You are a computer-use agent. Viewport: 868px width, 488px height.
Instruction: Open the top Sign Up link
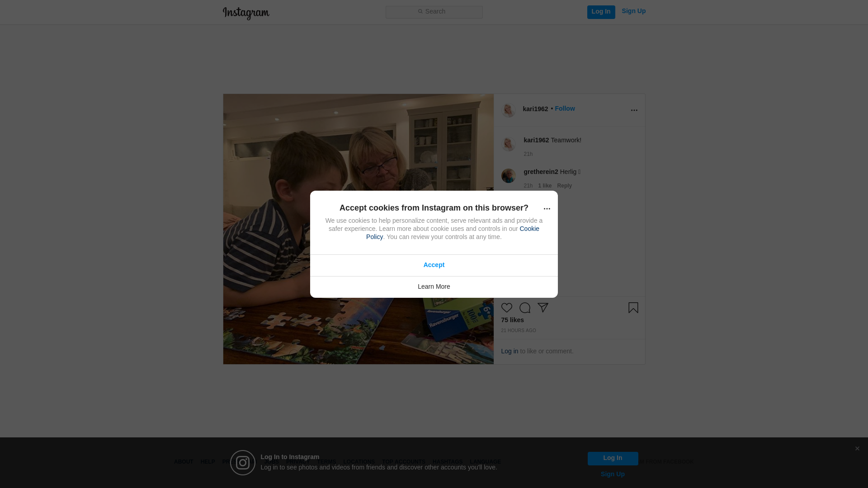(x=633, y=11)
